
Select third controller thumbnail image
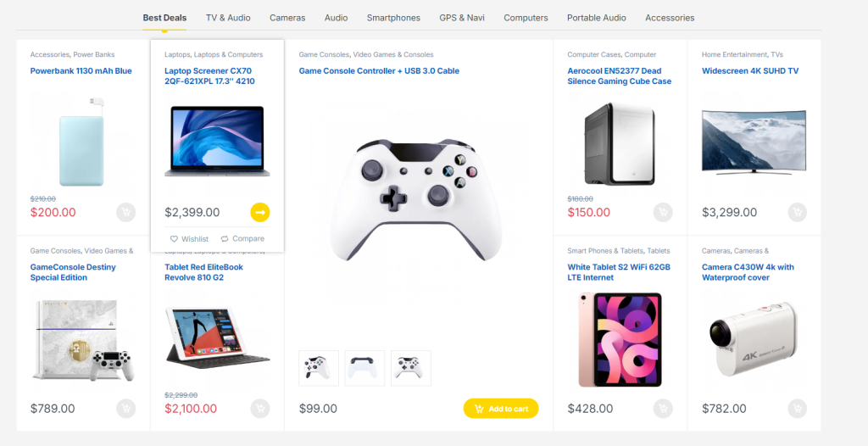click(x=410, y=368)
